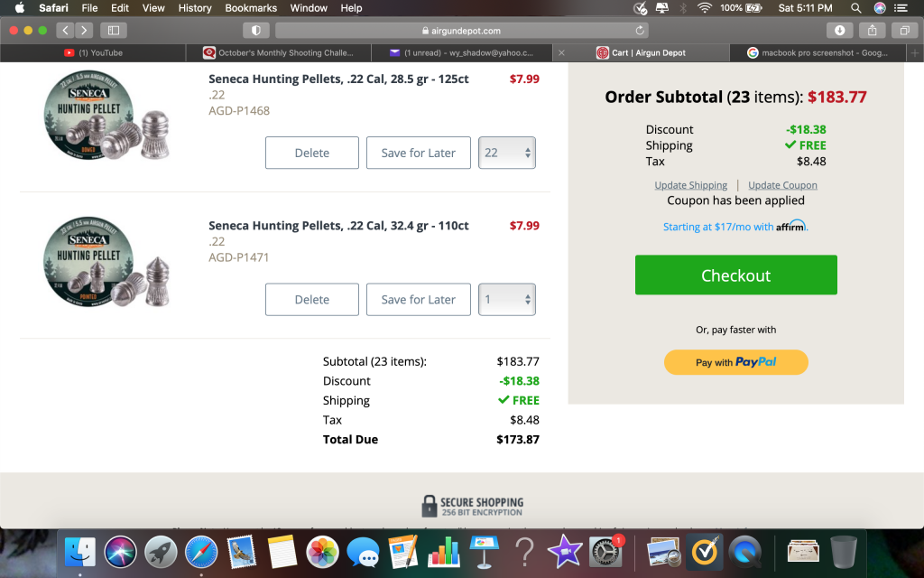Save the 28.5 gr pellets for later
Screen dimensions: 924x578
click(419, 153)
